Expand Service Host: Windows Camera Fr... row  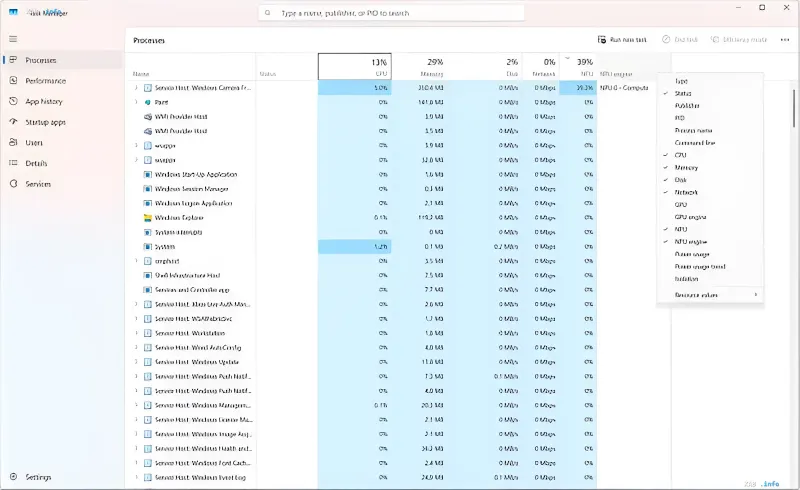point(136,88)
